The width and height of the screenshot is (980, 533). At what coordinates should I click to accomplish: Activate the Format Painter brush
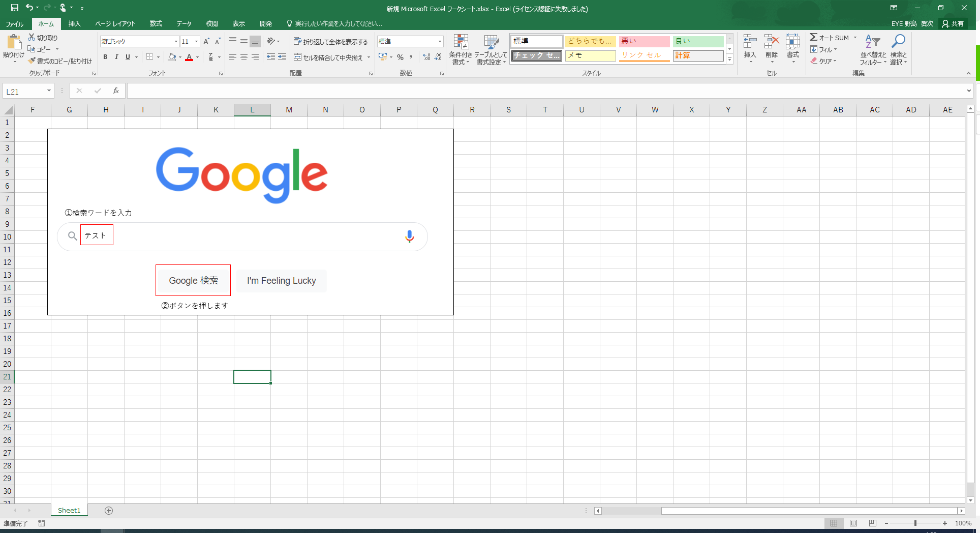(x=32, y=61)
